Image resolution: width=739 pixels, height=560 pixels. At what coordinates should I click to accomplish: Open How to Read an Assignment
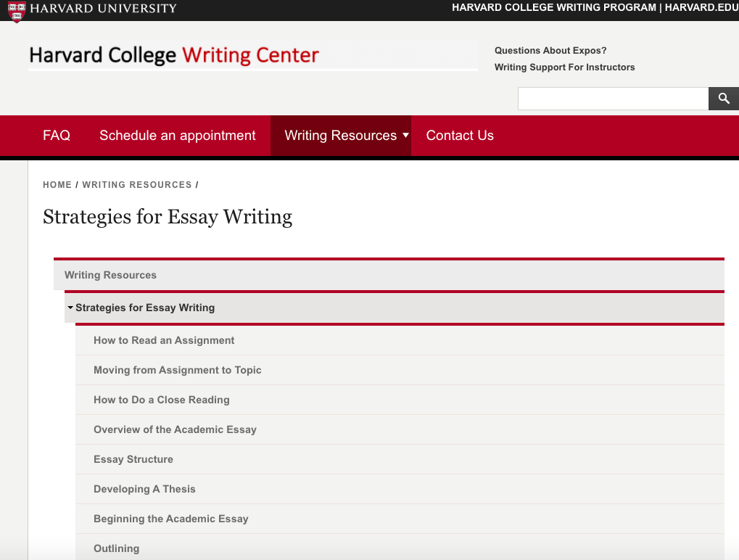click(x=400, y=340)
